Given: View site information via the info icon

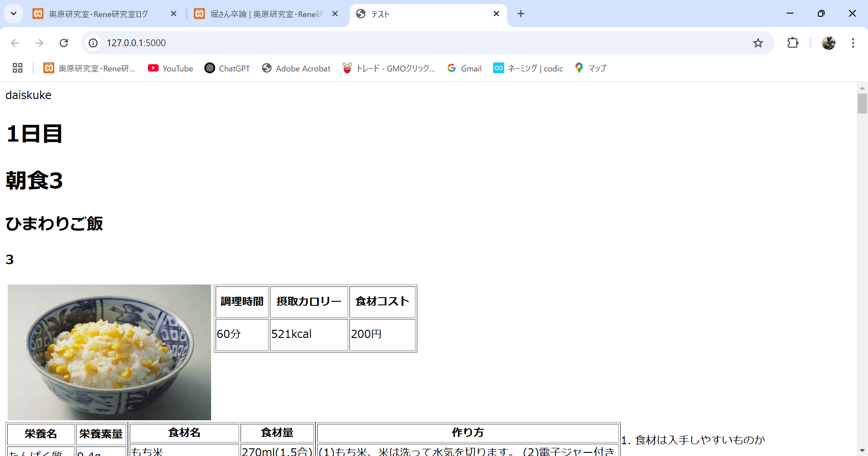Looking at the screenshot, I should [x=93, y=43].
